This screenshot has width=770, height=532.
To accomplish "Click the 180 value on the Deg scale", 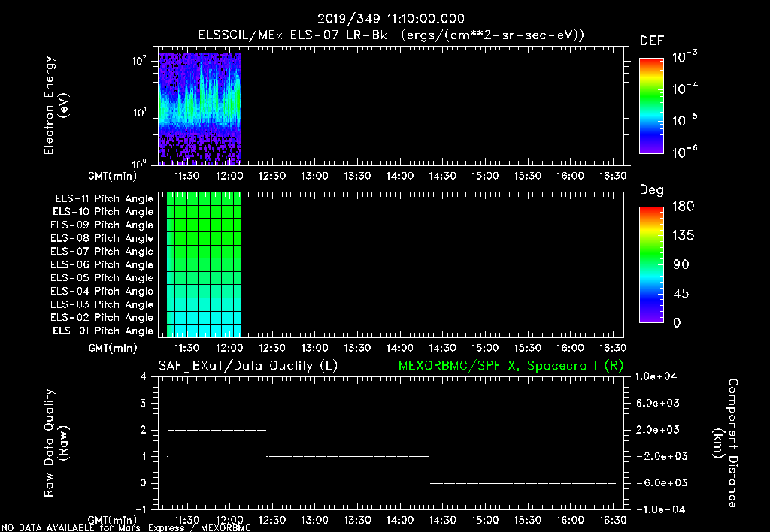I will [683, 206].
